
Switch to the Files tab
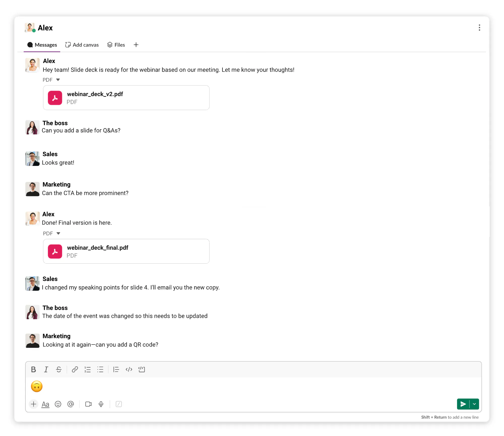(116, 45)
